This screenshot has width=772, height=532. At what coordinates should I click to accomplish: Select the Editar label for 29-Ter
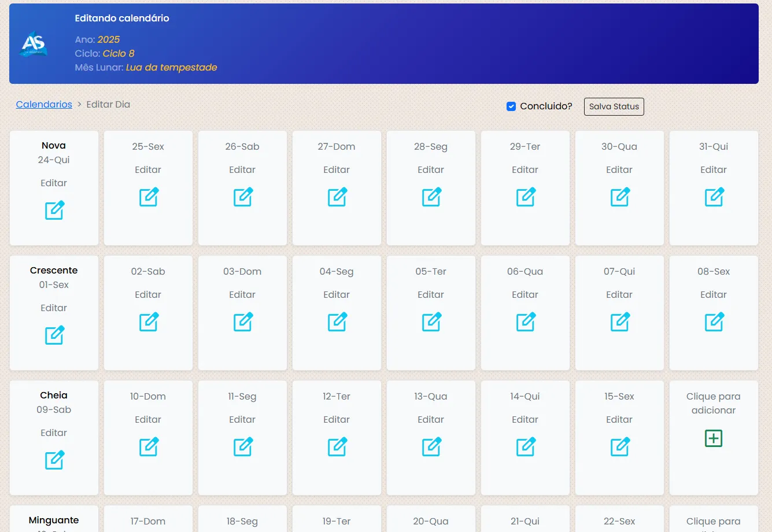coord(525,170)
